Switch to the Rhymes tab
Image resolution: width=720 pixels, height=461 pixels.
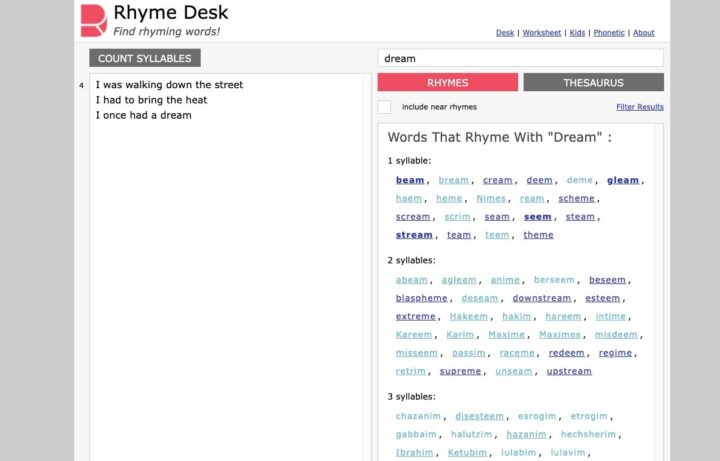[447, 83]
